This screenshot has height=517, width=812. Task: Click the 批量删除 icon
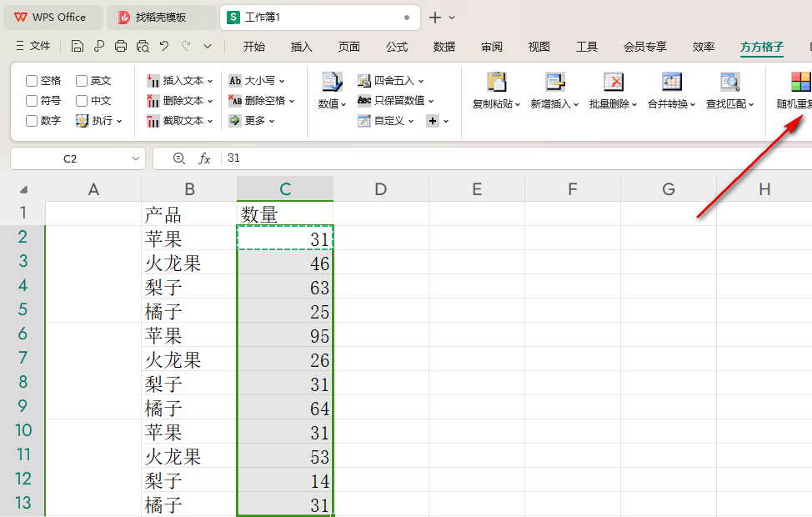[614, 83]
